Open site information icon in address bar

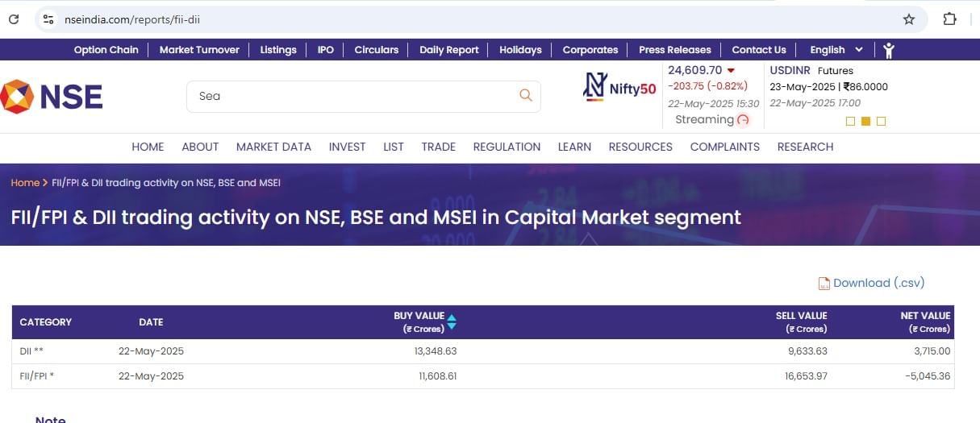(x=48, y=19)
